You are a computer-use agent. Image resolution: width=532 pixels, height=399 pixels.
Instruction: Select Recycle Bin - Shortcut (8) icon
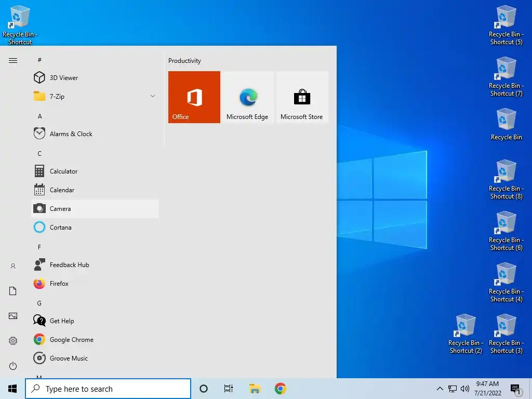click(506, 179)
